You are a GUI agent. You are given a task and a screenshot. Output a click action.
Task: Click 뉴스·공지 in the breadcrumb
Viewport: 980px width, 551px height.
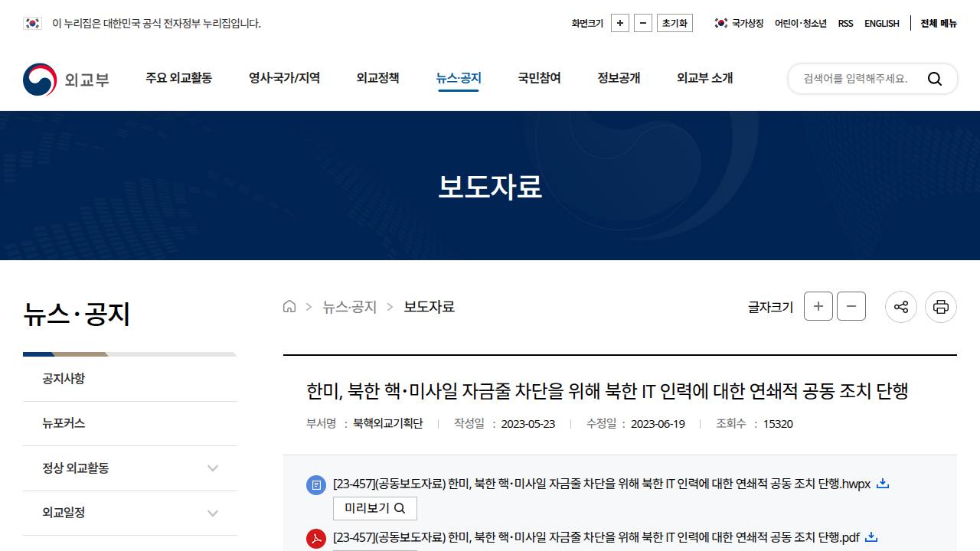[x=350, y=307]
